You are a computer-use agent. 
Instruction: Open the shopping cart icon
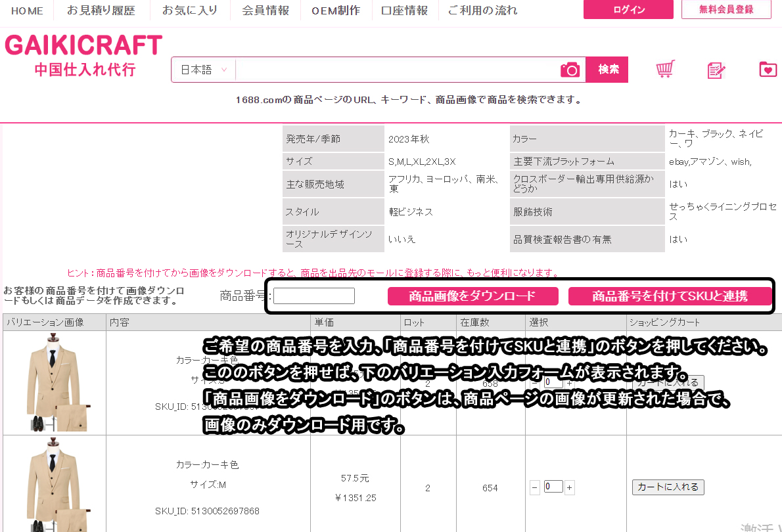coord(666,70)
